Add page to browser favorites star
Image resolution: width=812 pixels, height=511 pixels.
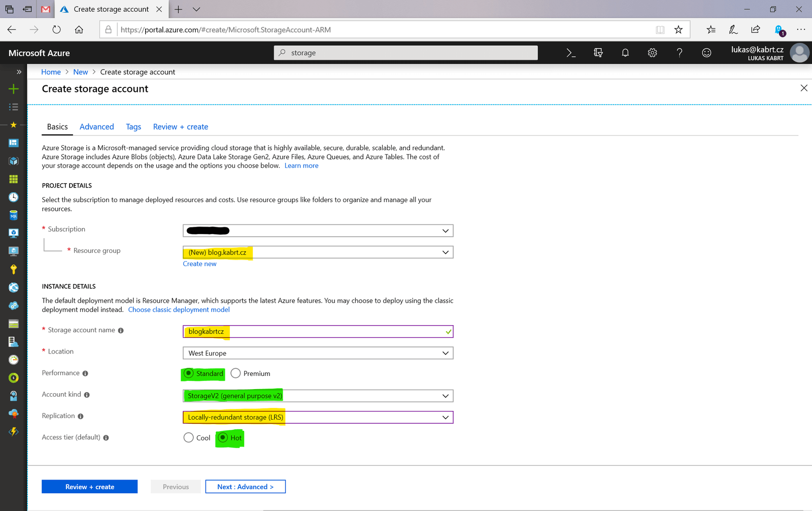pyautogui.click(x=679, y=29)
